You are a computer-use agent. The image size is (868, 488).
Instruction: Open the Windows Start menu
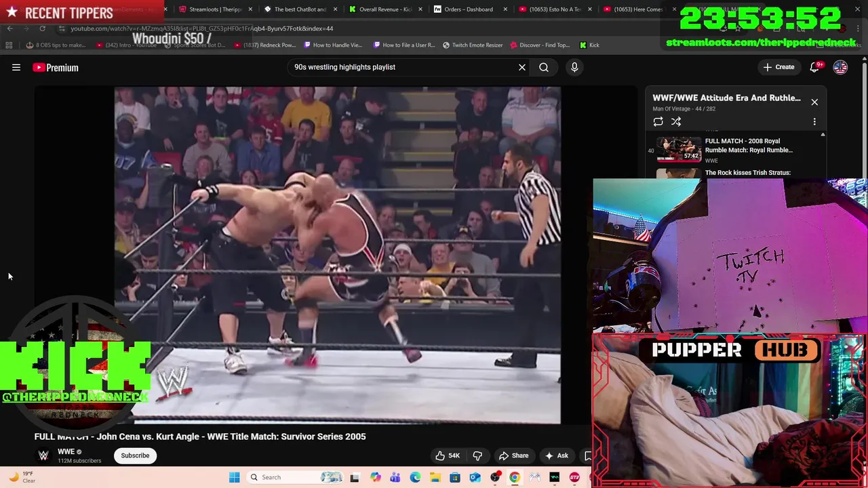[234, 477]
